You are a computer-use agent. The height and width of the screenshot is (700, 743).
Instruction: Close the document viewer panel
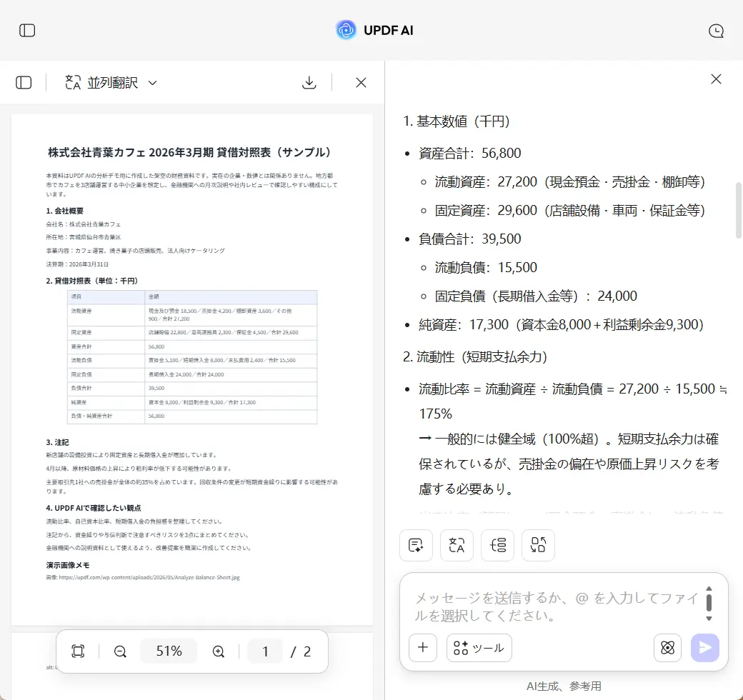pyautogui.click(x=361, y=82)
